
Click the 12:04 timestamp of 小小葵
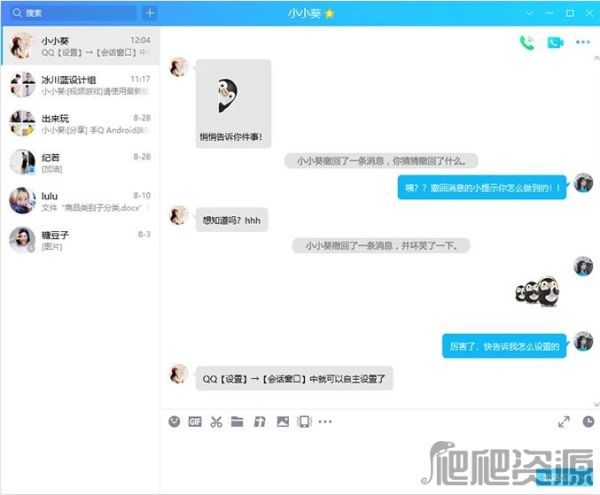[x=140, y=40]
